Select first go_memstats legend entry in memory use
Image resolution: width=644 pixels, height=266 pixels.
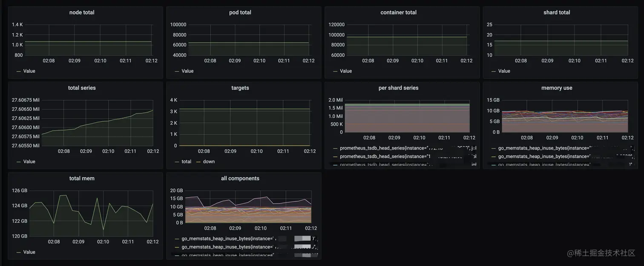[x=563, y=148]
